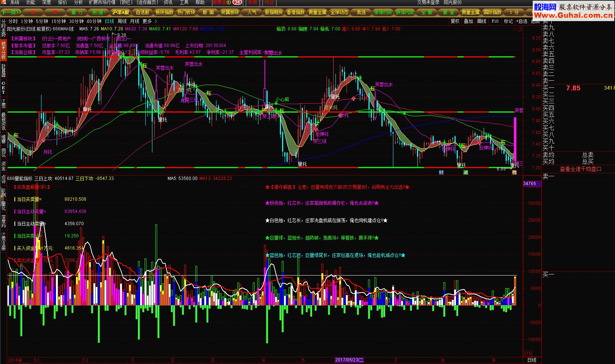Switch to 1分钟 chart period
The height and width of the screenshot is (364, 615).
(x=27, y=21)
